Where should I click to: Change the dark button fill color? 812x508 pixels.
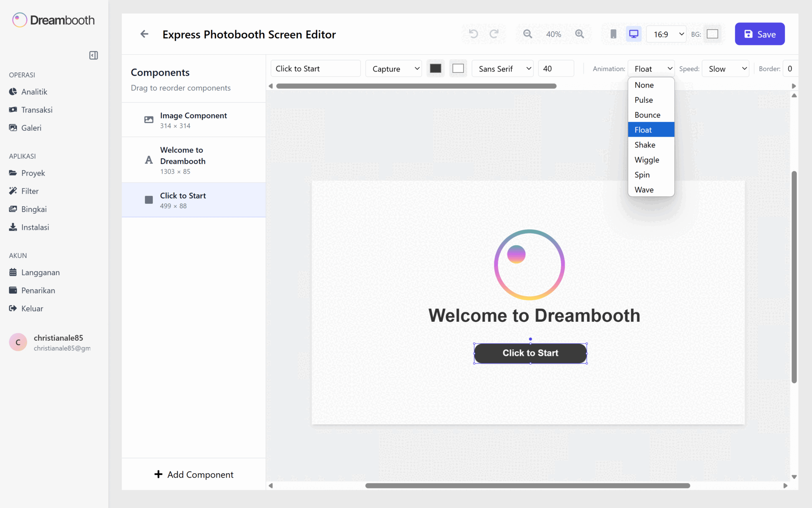pos(436,69)
